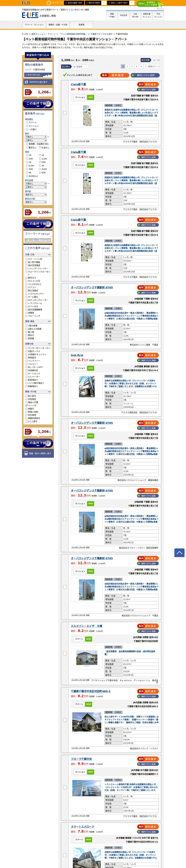Open 千葉県千葉市中央区村田町489-2 listing link

coord(91,691)
